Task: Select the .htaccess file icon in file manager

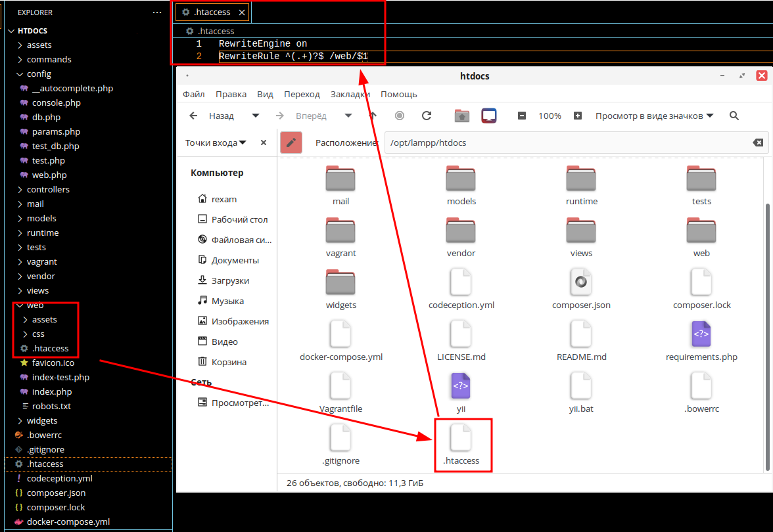Action: click(x=461, y=437)
